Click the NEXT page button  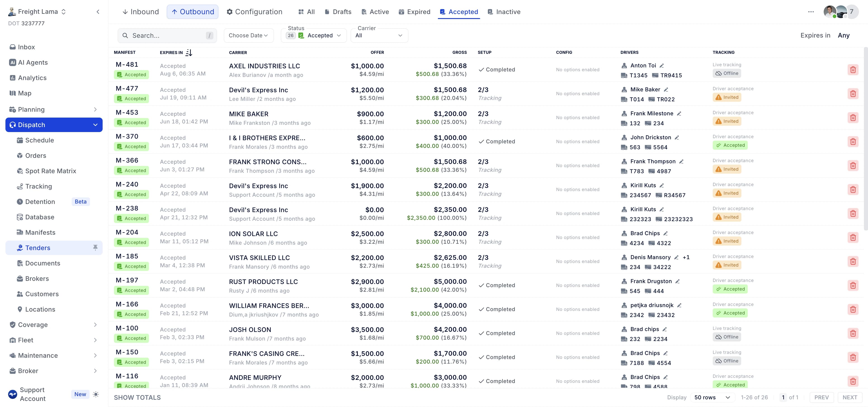pos(850,398)
